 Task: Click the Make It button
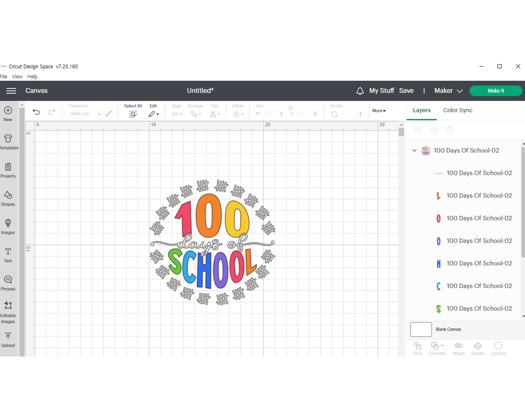coord(496,90)
